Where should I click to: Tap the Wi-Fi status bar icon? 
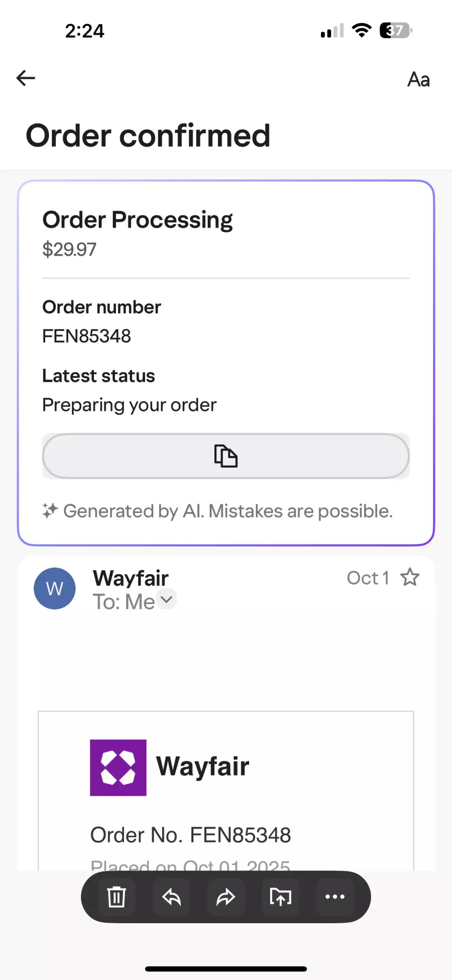pos(362,30)
